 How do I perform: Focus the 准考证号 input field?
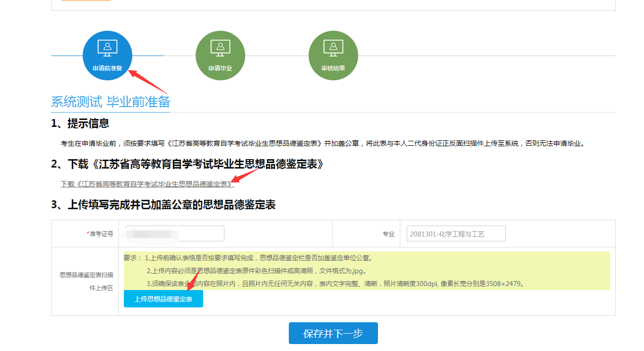[171, 234]
